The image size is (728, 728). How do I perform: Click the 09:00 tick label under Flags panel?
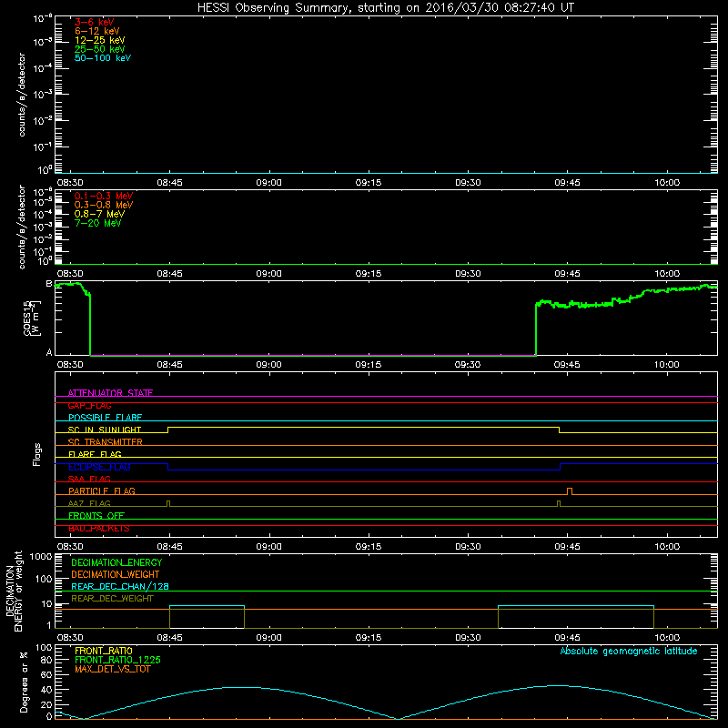[268, 546]
